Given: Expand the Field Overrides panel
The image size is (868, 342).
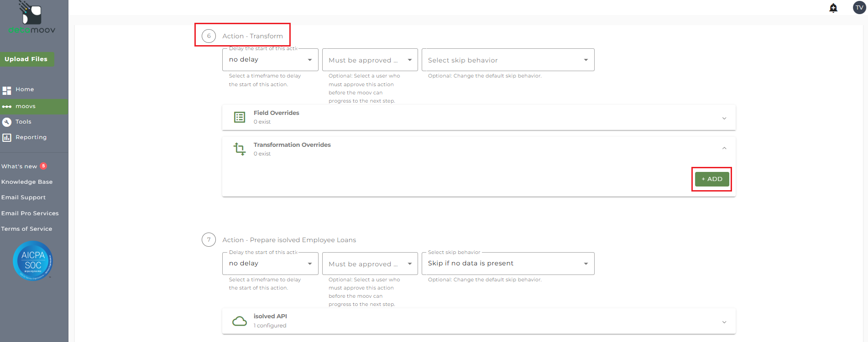Looking at the screenshot, I should click(724, 118).
